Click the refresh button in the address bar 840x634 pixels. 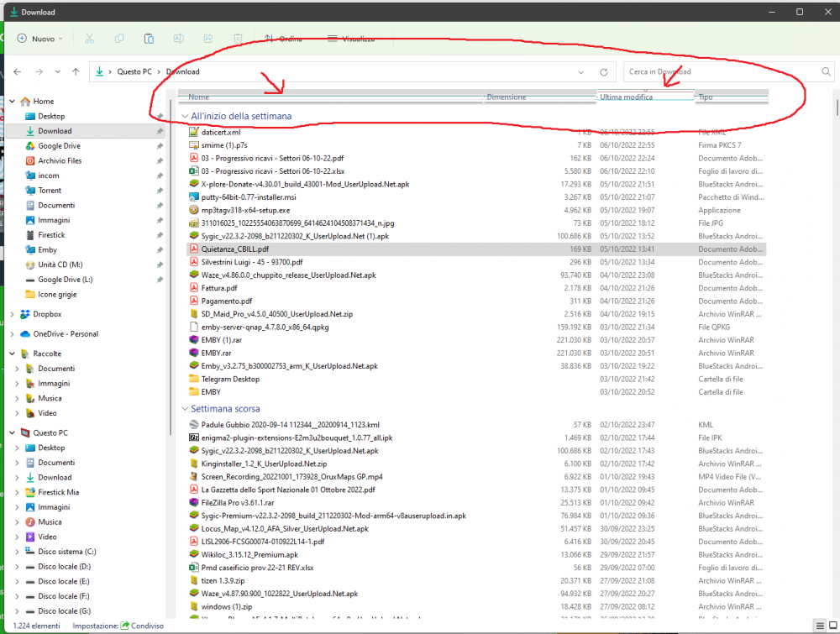603,72
